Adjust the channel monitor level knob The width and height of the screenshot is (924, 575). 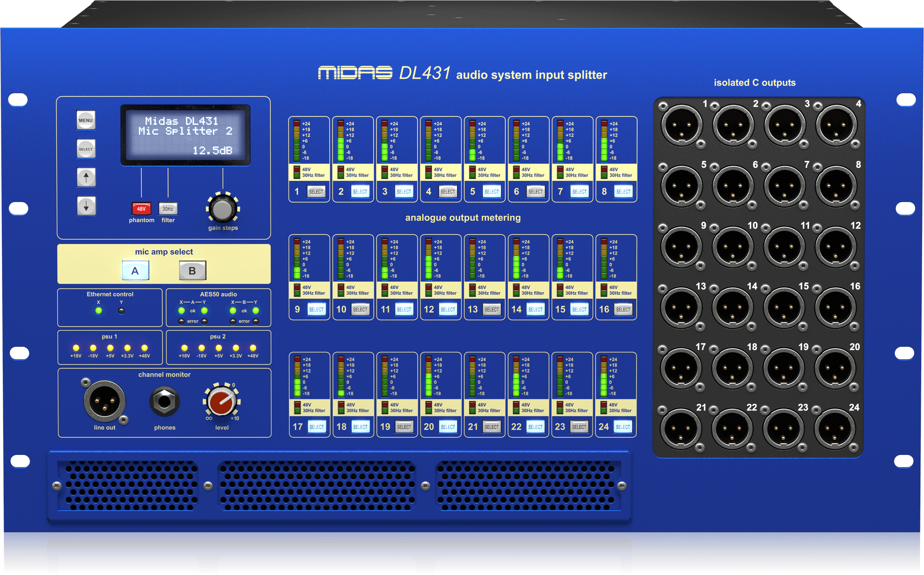222,401
